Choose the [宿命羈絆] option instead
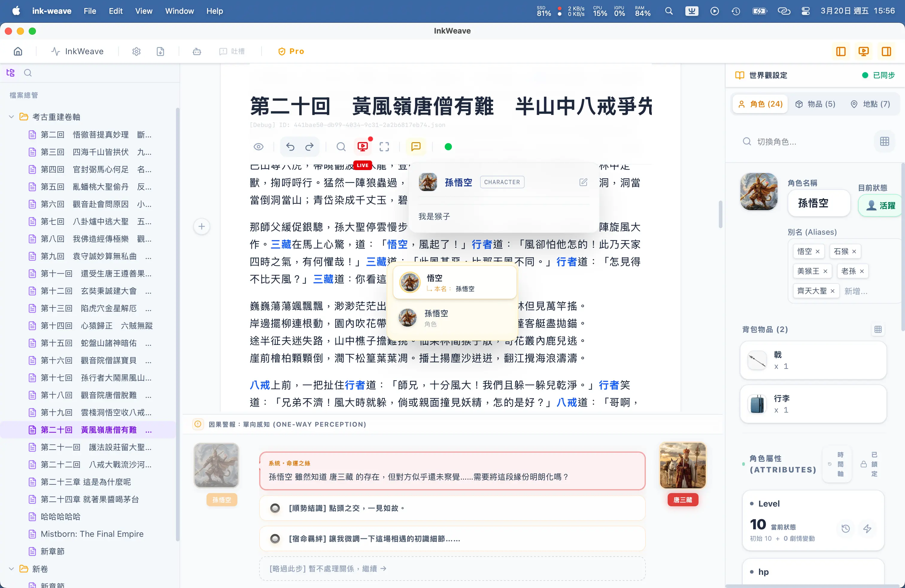Screen dimensions: 905x588 [275, 539]
